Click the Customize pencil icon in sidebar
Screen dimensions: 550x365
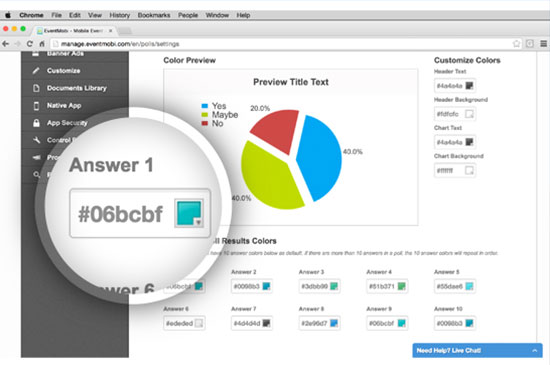[x=36, y=71]
